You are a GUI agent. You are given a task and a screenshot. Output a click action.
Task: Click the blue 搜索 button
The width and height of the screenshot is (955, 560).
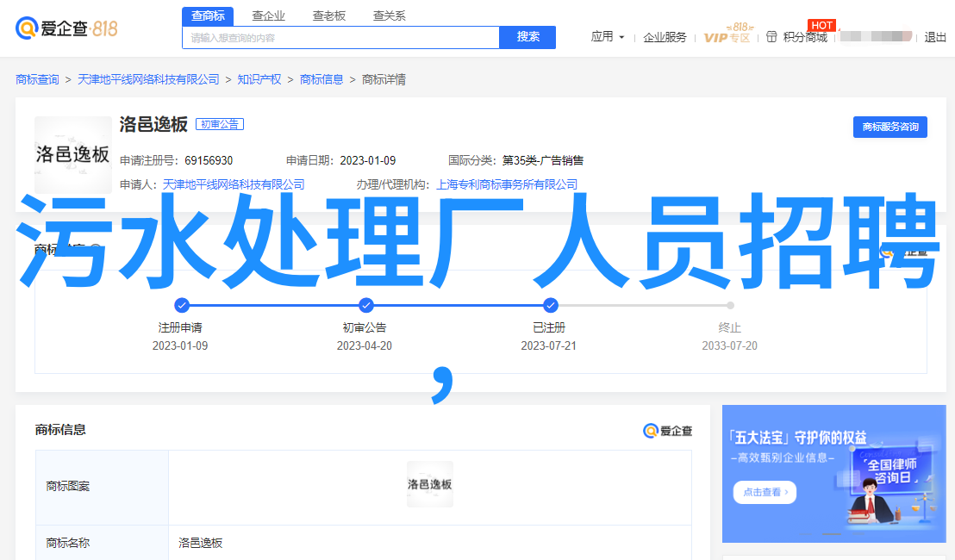[527, 37]
